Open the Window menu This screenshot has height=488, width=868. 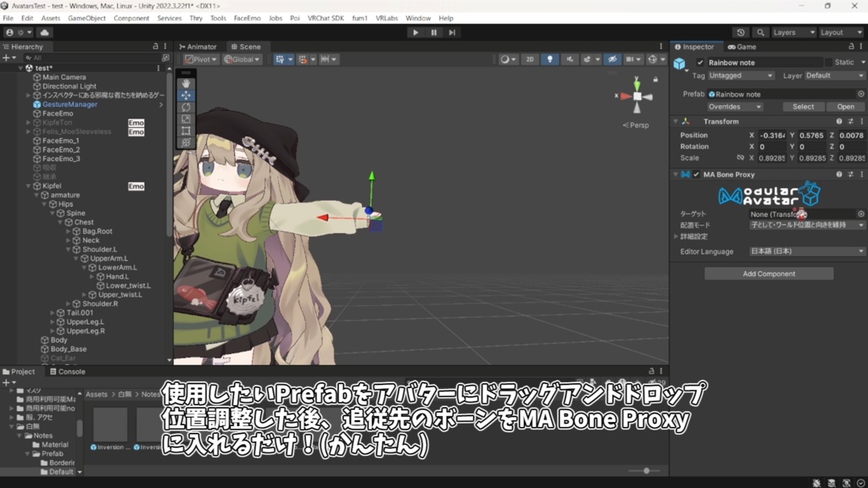coord(418,19)
